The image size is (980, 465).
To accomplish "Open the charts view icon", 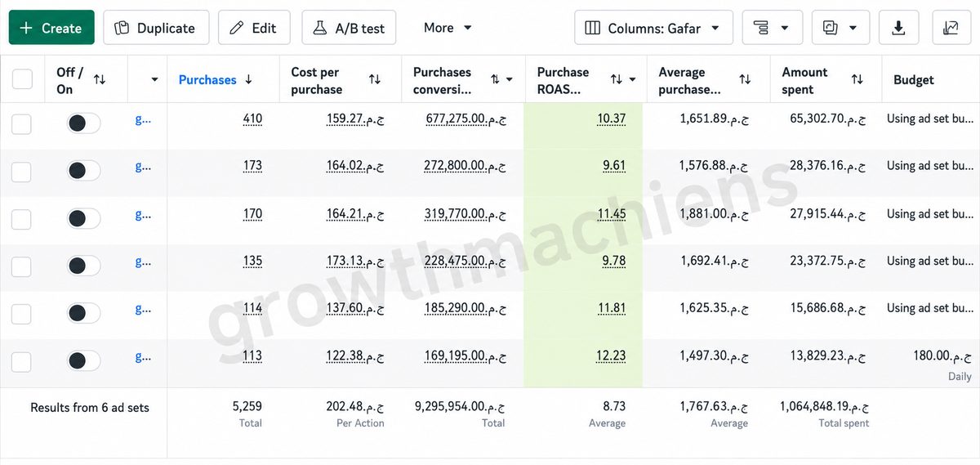I will pos(951,28).
